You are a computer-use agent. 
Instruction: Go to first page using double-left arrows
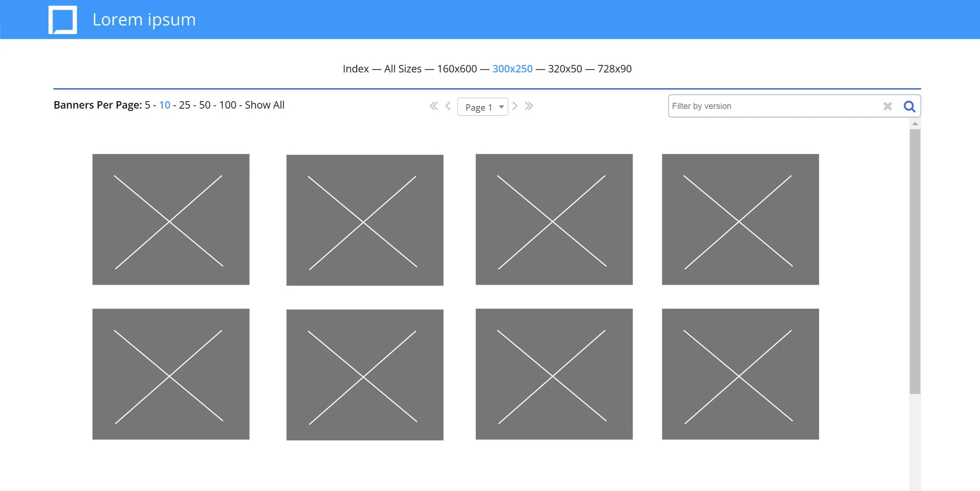[x=434, y=106]
